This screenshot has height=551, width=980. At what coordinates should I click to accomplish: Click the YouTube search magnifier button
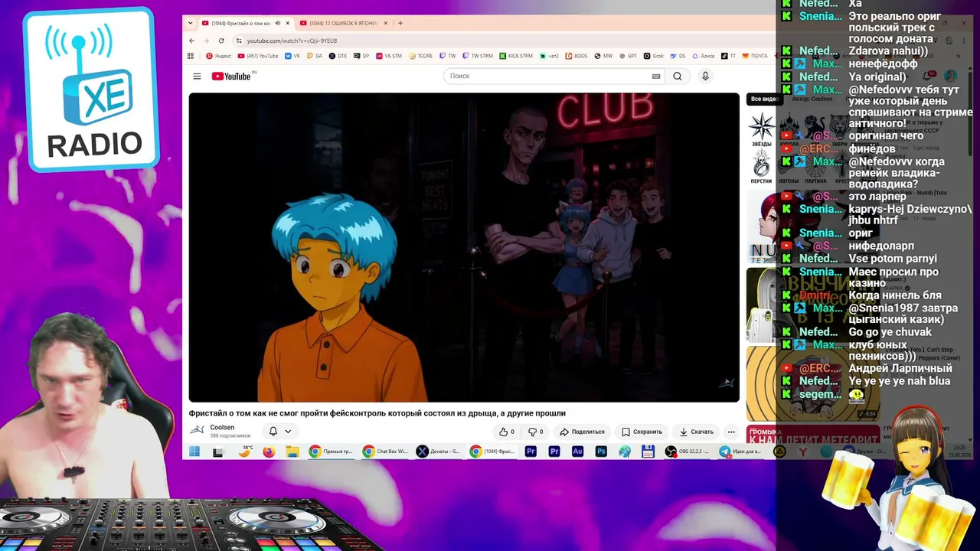click(x=678, y=77)
